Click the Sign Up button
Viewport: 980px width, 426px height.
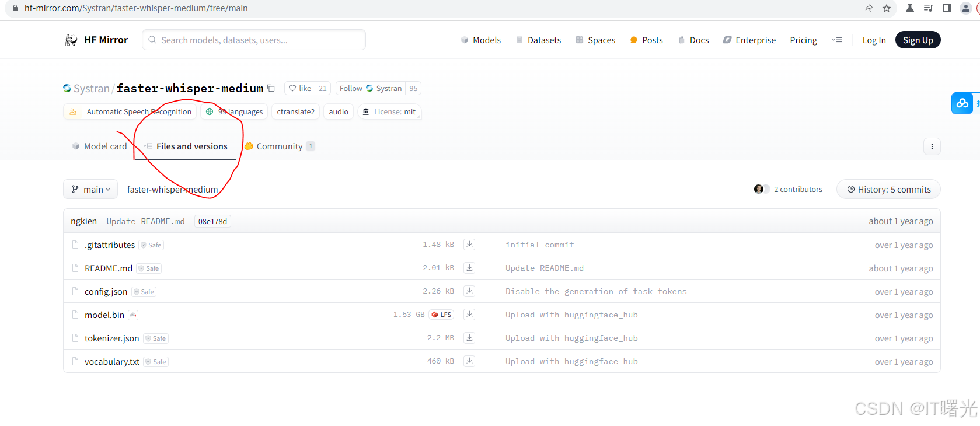coord(918,40)
